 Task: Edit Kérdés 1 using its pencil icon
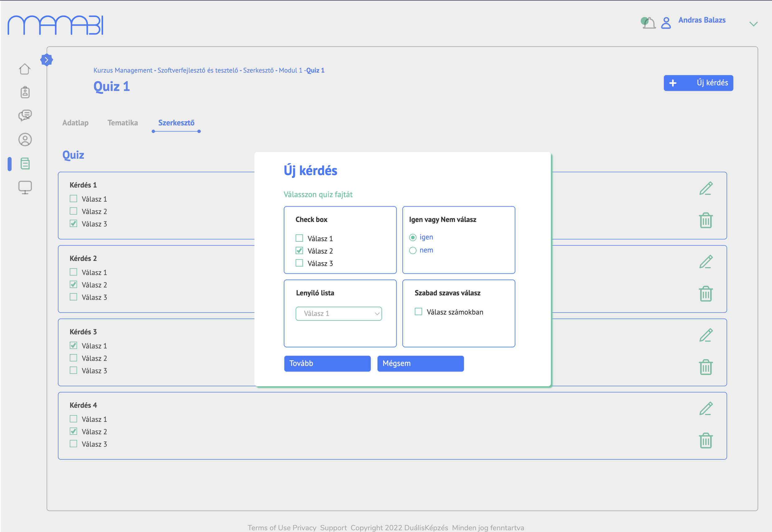706,188
